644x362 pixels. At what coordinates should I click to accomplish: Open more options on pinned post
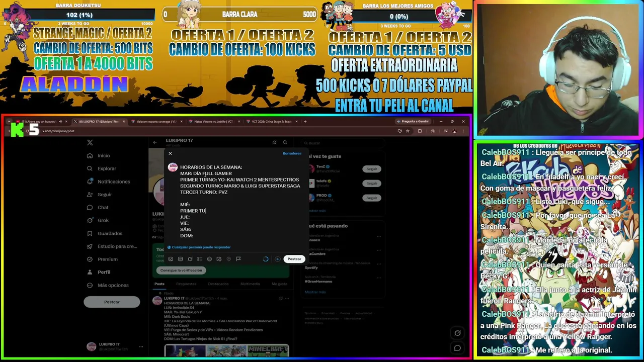tap(287, 299)
